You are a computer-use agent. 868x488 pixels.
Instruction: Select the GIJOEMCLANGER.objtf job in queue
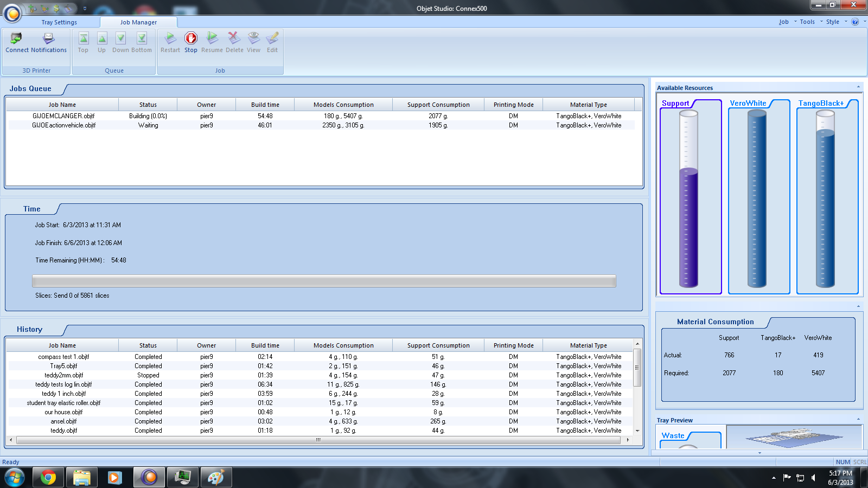pyautogui.click(x=320, y=116)
